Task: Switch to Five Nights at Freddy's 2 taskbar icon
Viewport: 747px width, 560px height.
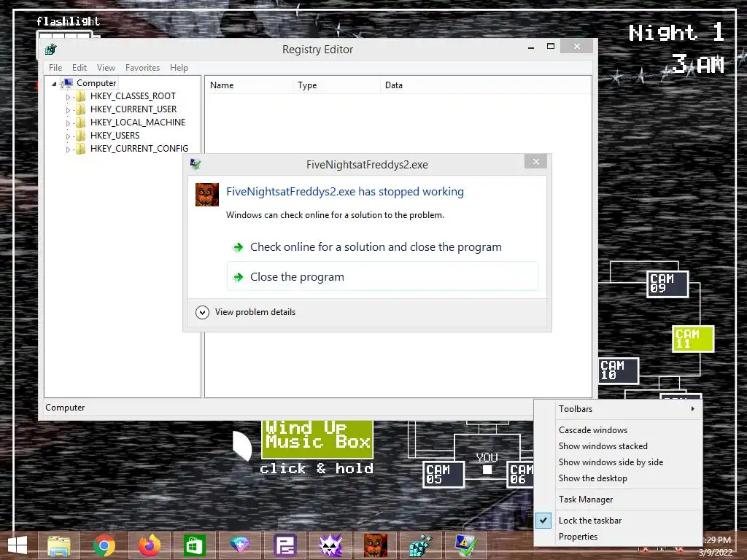Action: pos(376,545)
